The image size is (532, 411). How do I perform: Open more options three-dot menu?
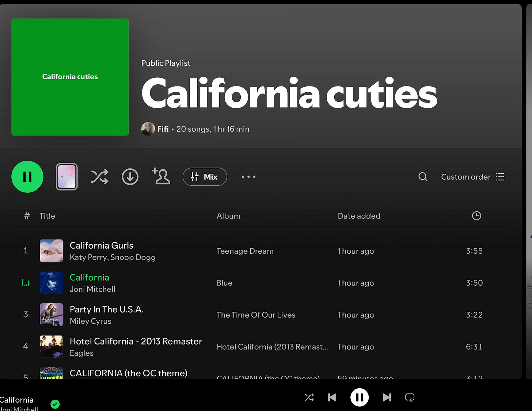click(x=248, y=177)
